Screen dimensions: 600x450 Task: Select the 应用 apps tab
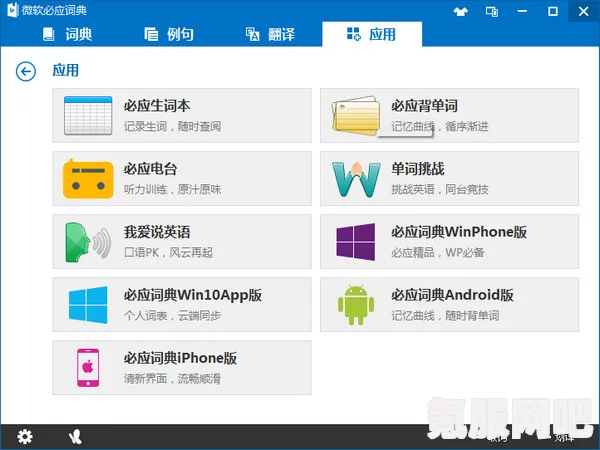click(372, 34)
